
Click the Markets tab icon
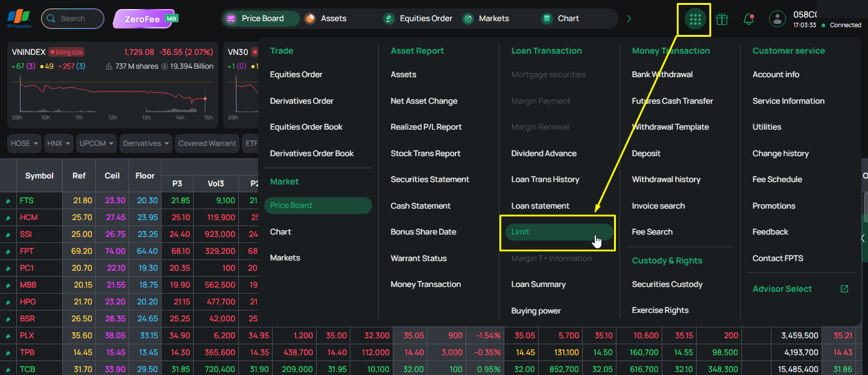(x=468, y=19)
